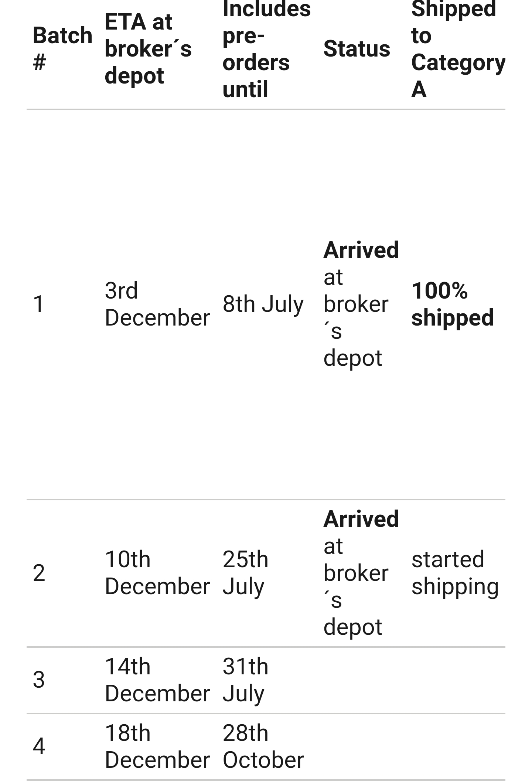Click batch number 3 cell
532x783 pixels.
pos(39,680)
